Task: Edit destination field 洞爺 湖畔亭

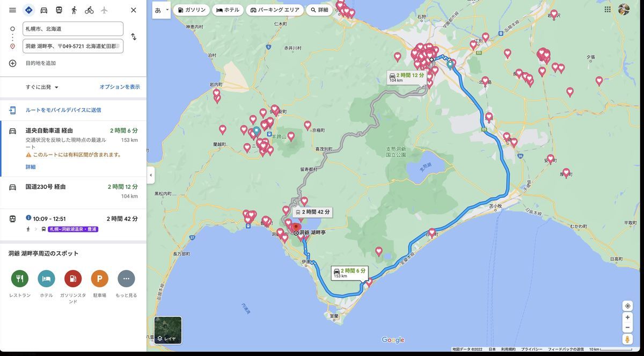Action: [x=73, y=46]
